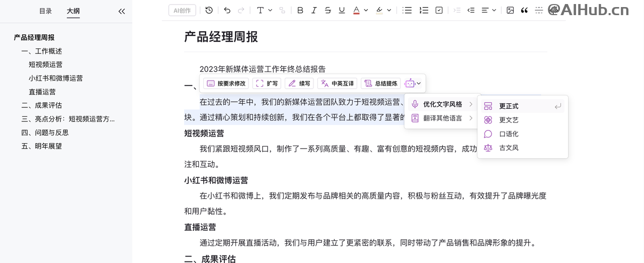Screen dimensions: 644x263
Task: Expand the 翻译其他语言 submenu
Action: click(x=442, y=118)
